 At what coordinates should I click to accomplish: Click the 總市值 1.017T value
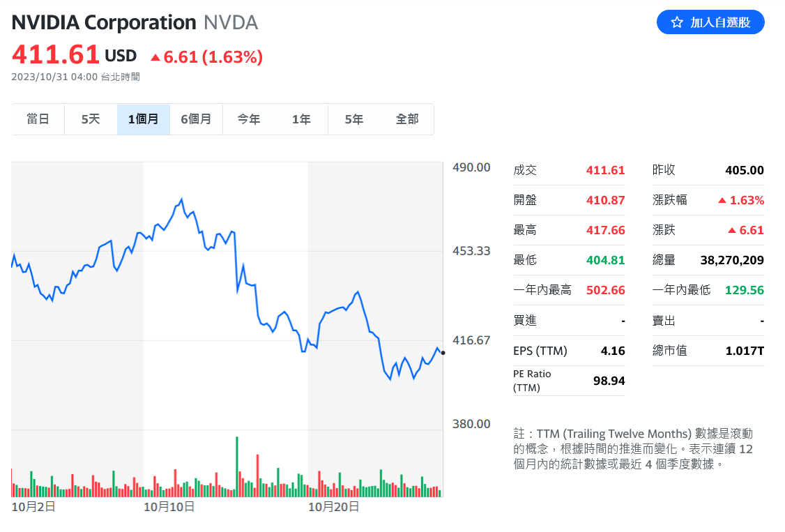pos(745,351)
